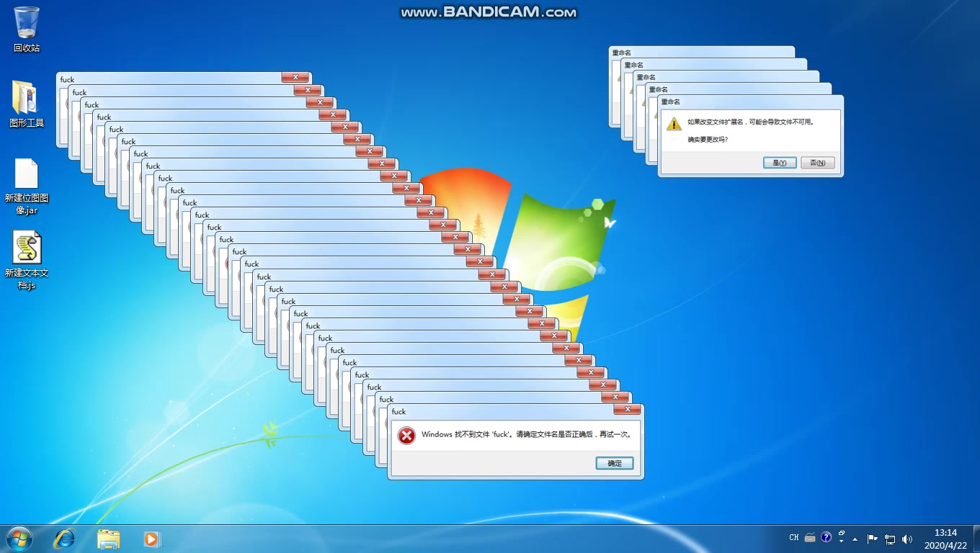980x553 pixels.
Task: Restore the language bar with the small window icon
Action: (842, 534)
